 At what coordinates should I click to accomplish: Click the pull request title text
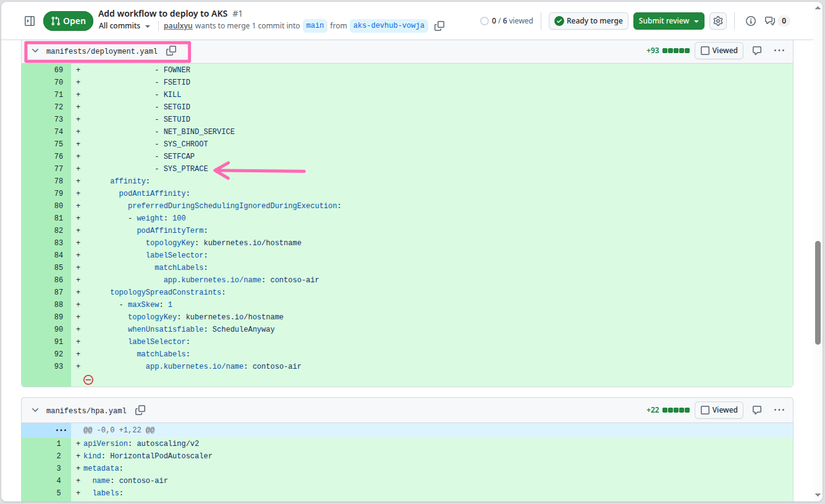(x=163, y=14)
